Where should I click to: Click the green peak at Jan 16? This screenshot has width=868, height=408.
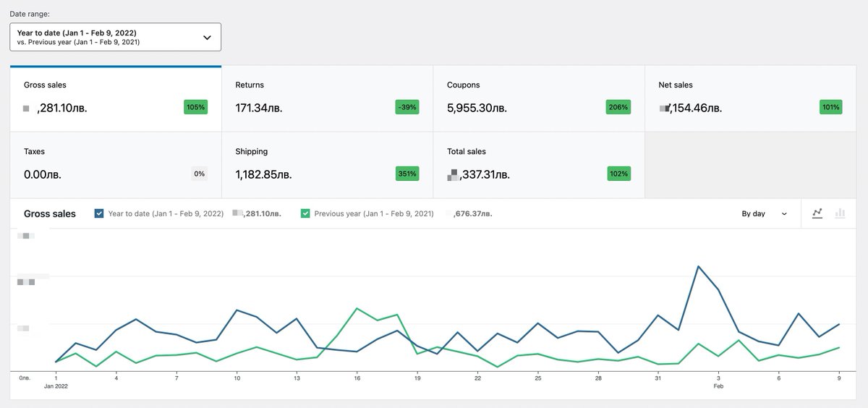point(357,308)
